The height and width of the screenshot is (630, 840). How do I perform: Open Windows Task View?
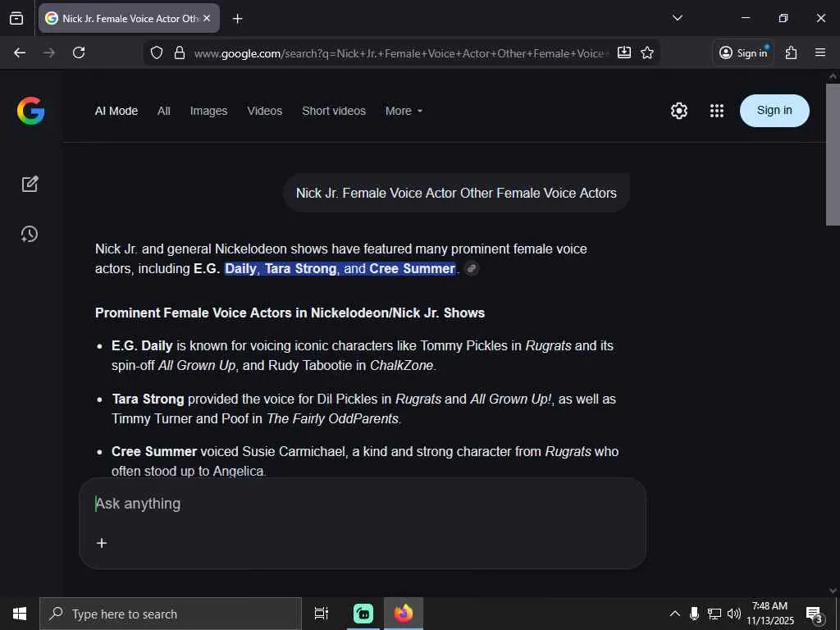(x=321, y=614)
